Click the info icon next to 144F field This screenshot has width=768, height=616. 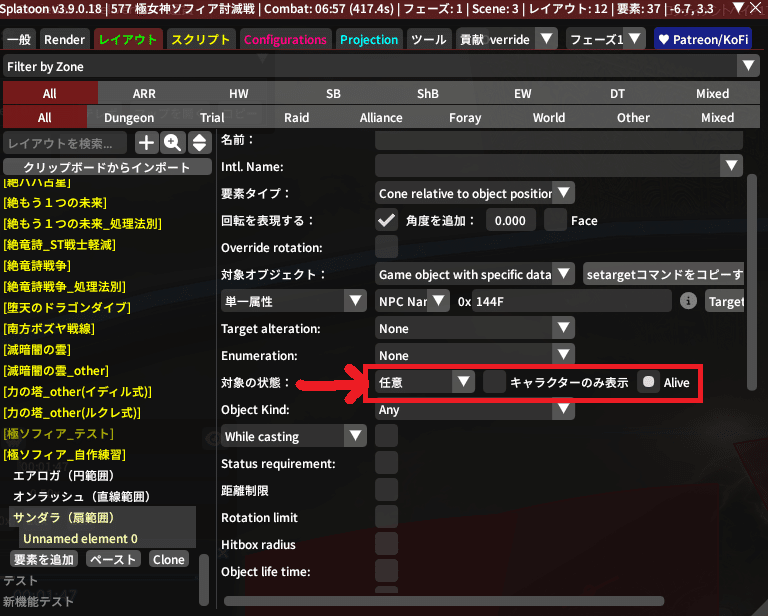[688, 301]
